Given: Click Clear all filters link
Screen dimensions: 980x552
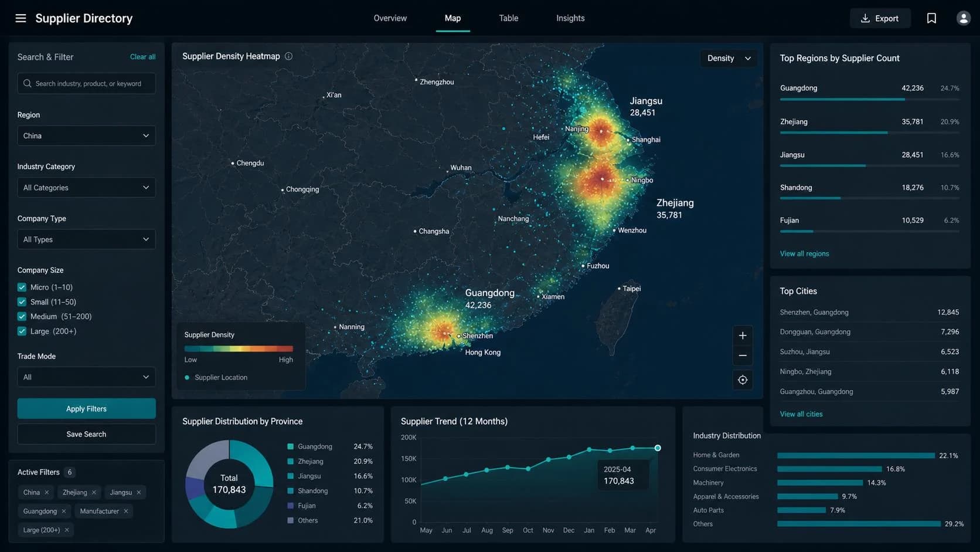Looking at the screenshot, I should pyautogui.click(x=142, y=57).
